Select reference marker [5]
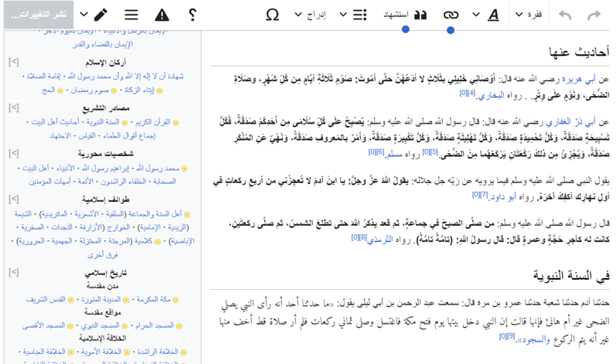 pyautogui.click(x=434, y=152)
